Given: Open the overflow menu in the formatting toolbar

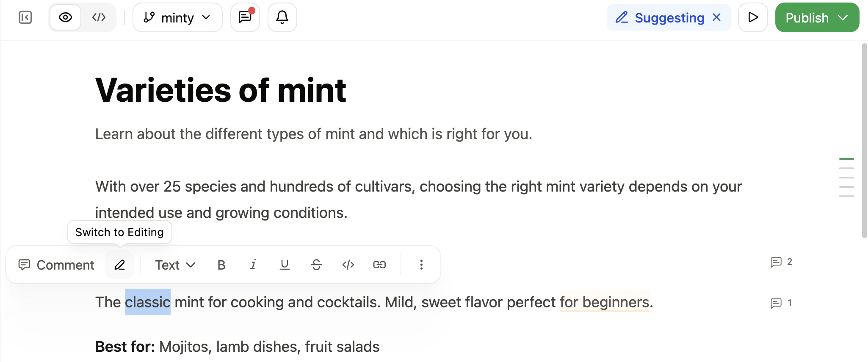Looking at the screenshot, I should click(421, 265).
